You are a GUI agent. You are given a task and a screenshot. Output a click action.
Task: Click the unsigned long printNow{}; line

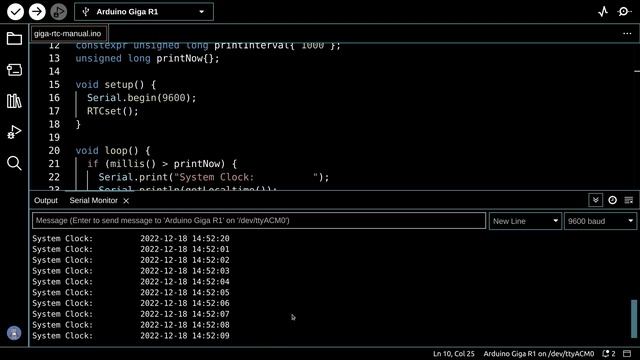pos(147,58)
